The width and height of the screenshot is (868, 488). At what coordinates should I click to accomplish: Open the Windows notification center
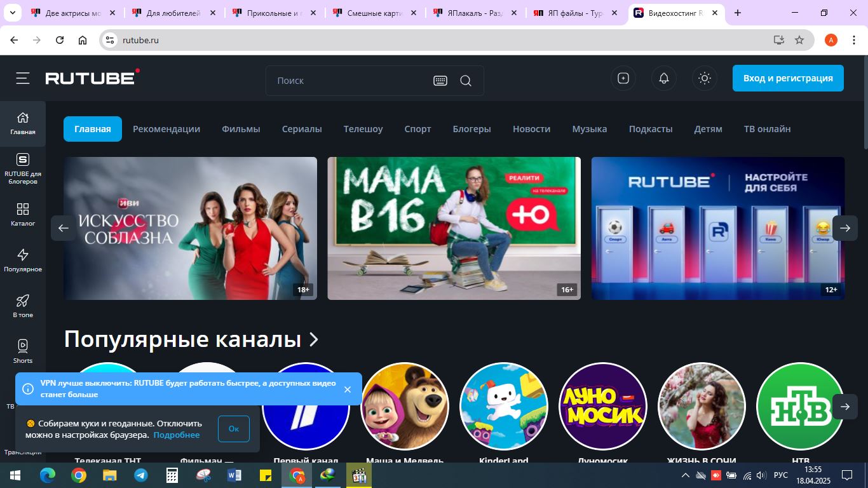(846, 475)
